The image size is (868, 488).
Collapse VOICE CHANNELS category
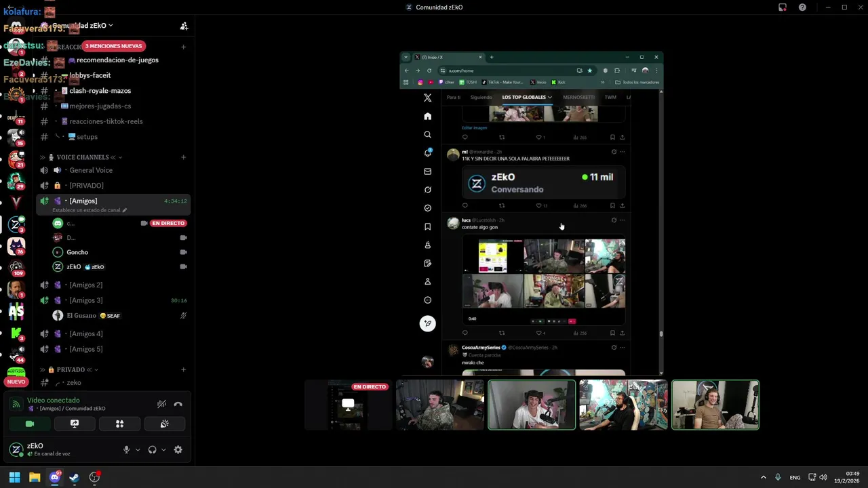coord(83,157)
